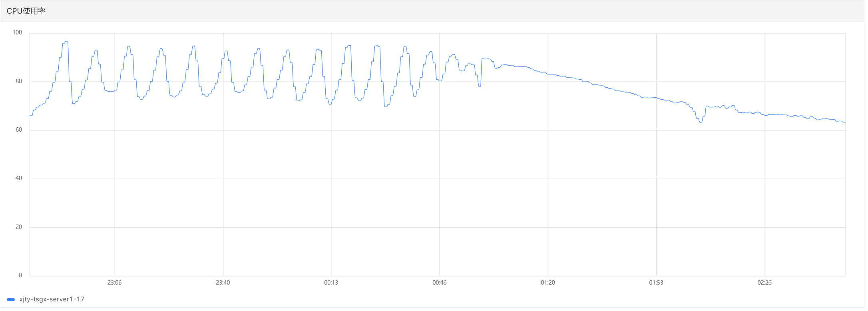
Task: Click the CPU使用率 panel title
Action: [x=26, y=11]
